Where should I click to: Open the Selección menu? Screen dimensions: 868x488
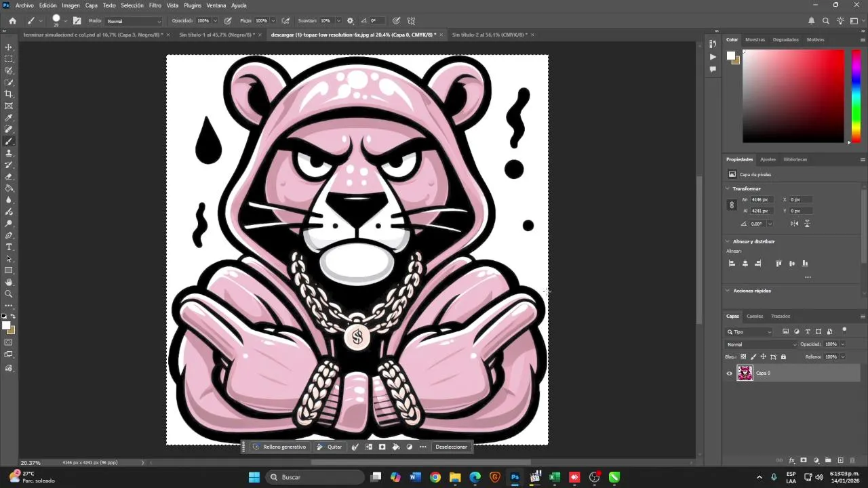click(132, 5)
